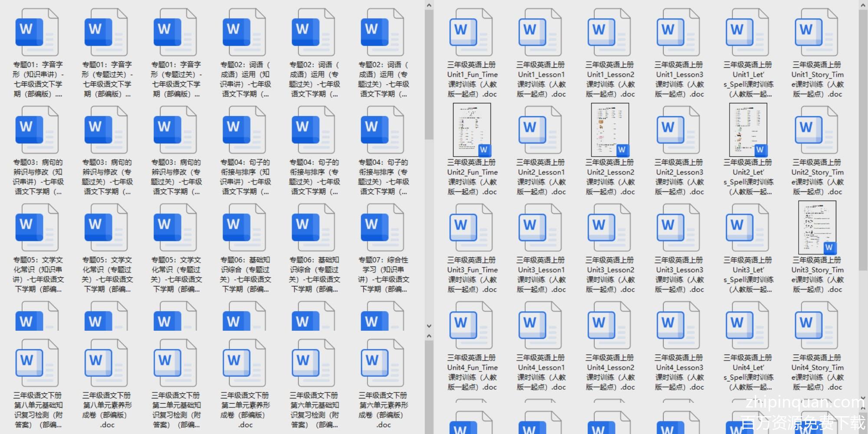Select the 专题03 病句的辨识与修改（知识串讲）file icon
The height and width of the screenshot is (434, 868).
click(x=37, y=130)
